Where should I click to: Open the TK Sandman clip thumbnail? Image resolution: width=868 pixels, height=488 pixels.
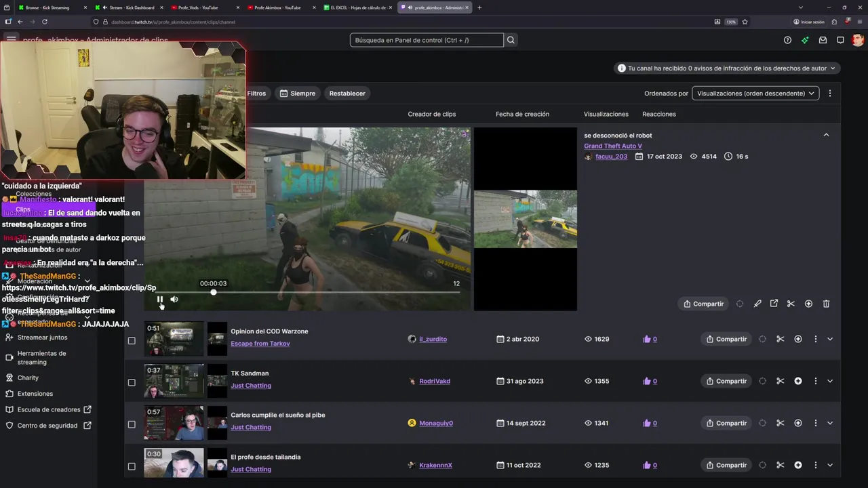(174, 381)
